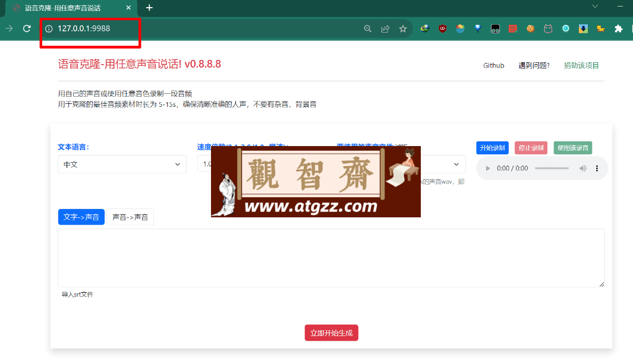Switch to the 声音->声音 tab
This screenshot has width=633, height=364.
[130, 217]
